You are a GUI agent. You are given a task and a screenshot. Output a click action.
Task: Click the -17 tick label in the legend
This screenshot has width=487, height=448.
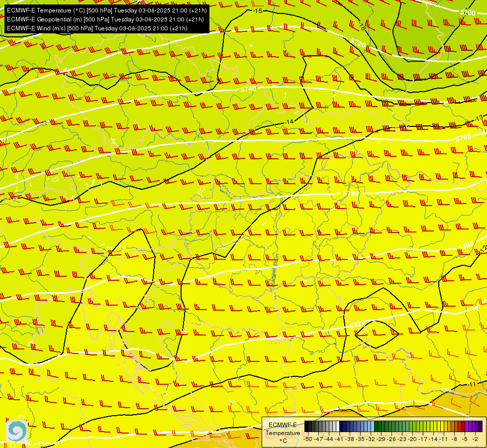coord(424,439)
